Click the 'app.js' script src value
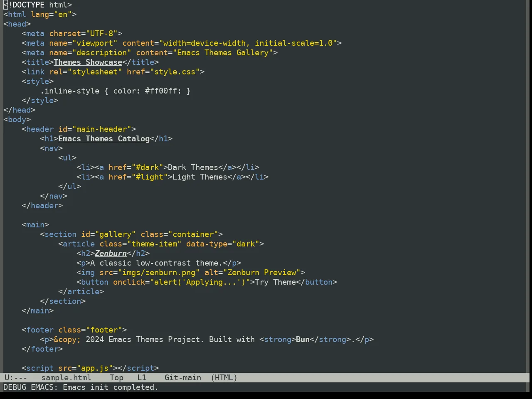532x399 pixels. click(95, 368)
